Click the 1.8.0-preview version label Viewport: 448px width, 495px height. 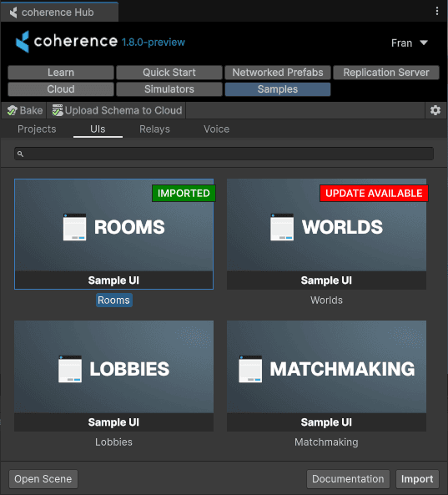coord(154,43)
